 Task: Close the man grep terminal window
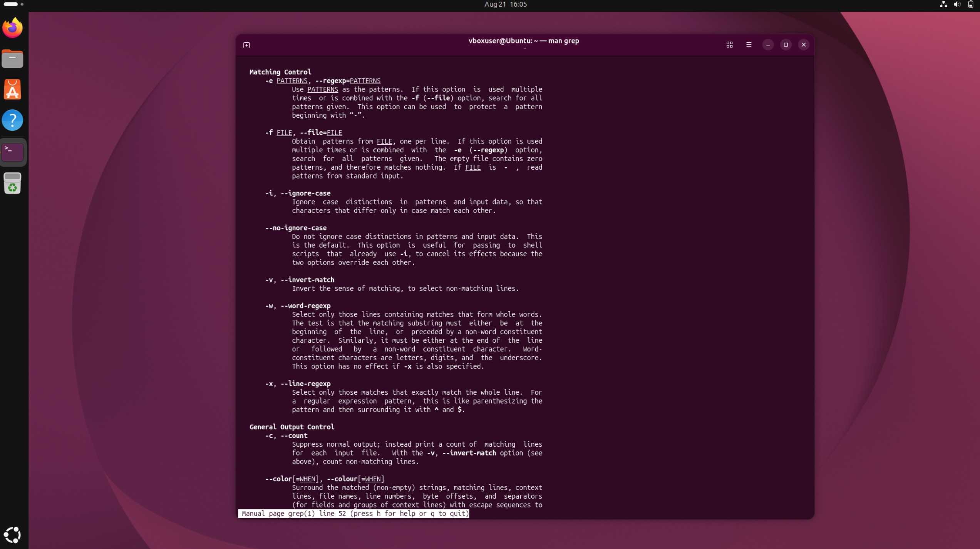(x=803, y=45)
